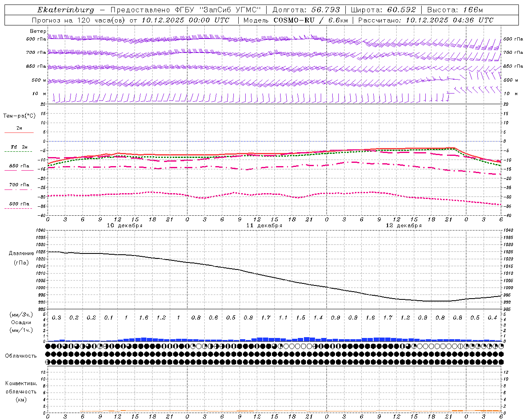Click the Ekaterinburg station title

pos(66,10)
